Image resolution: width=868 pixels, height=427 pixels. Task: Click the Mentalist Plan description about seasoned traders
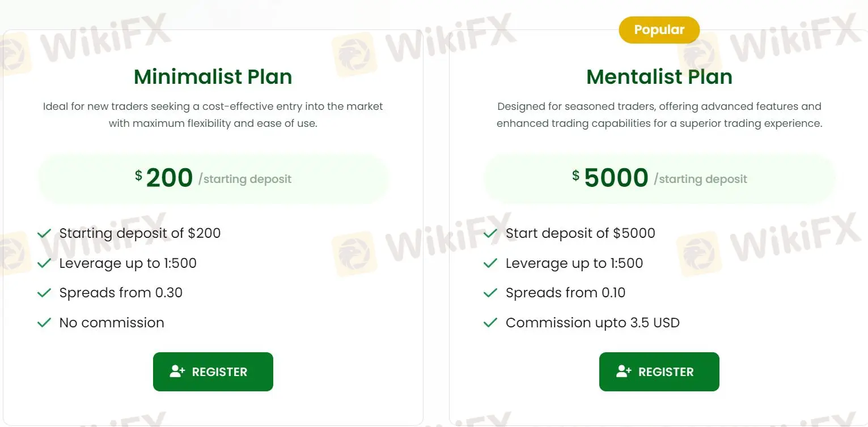659,114
